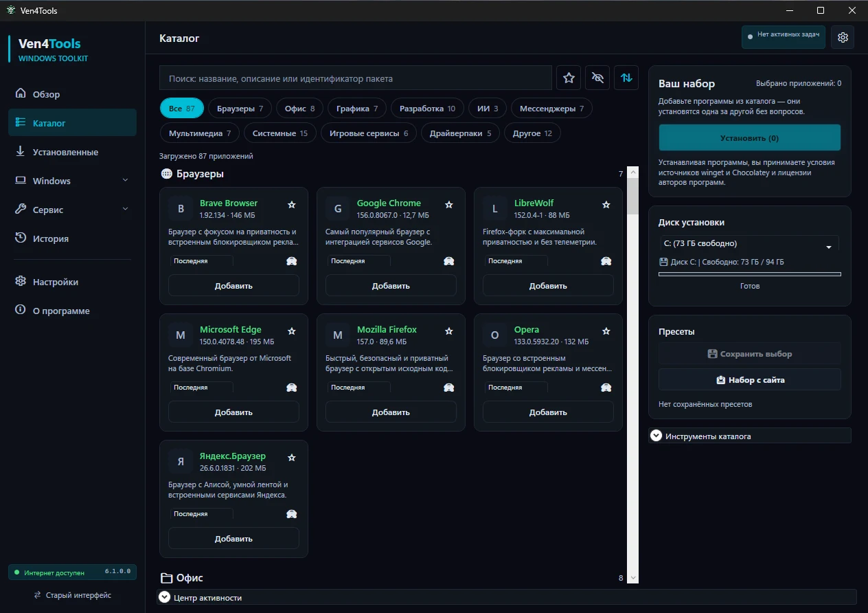Click the small icon beside Chrome's version selector

(x=449, y=261)
